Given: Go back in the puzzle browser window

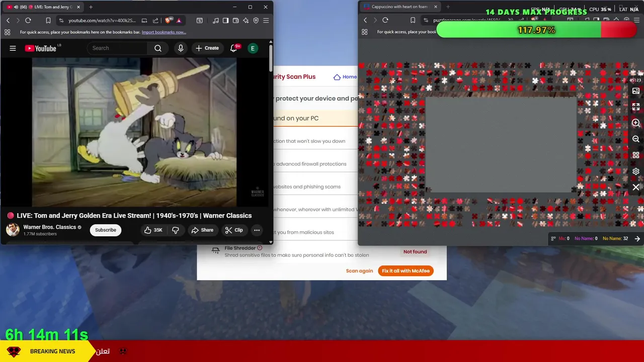Looking at the screenshot, I should click(x=365, y=20).
